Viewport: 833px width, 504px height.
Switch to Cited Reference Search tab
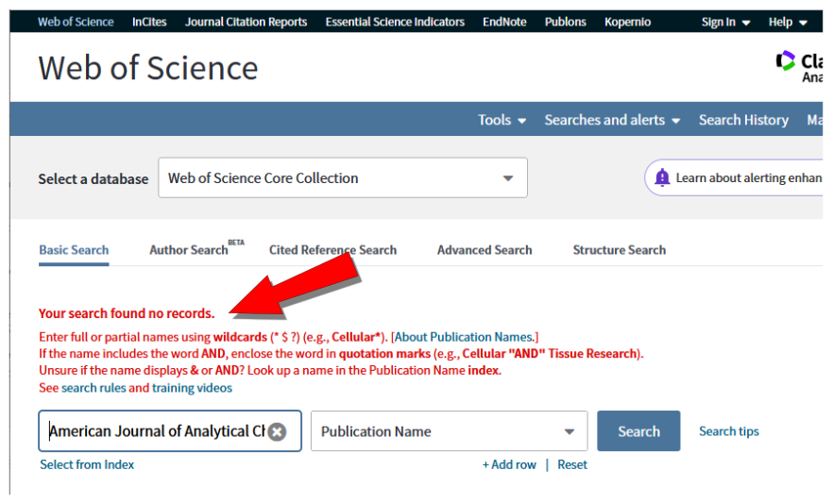[332, 250]
